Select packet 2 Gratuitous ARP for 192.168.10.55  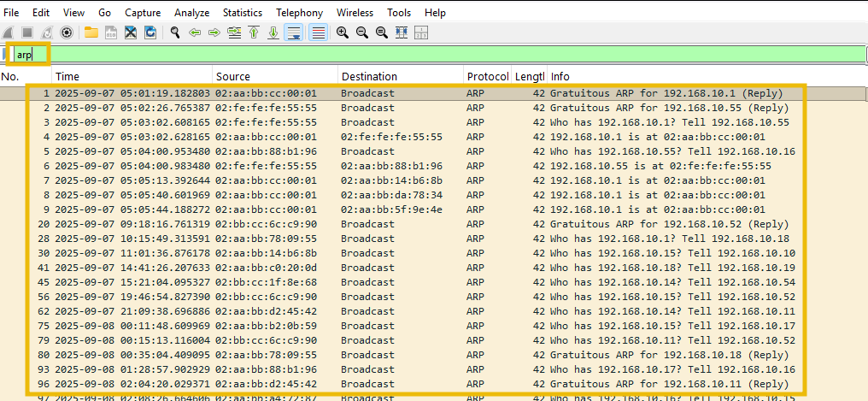pos(434,108)
